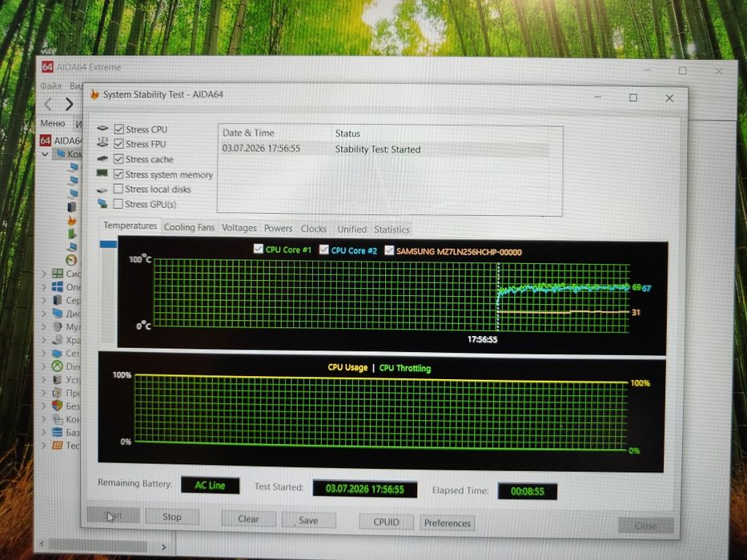Open the CPUID panel
Image resolution: width=747 pixels, height=560 pixels.
(387, 522)
